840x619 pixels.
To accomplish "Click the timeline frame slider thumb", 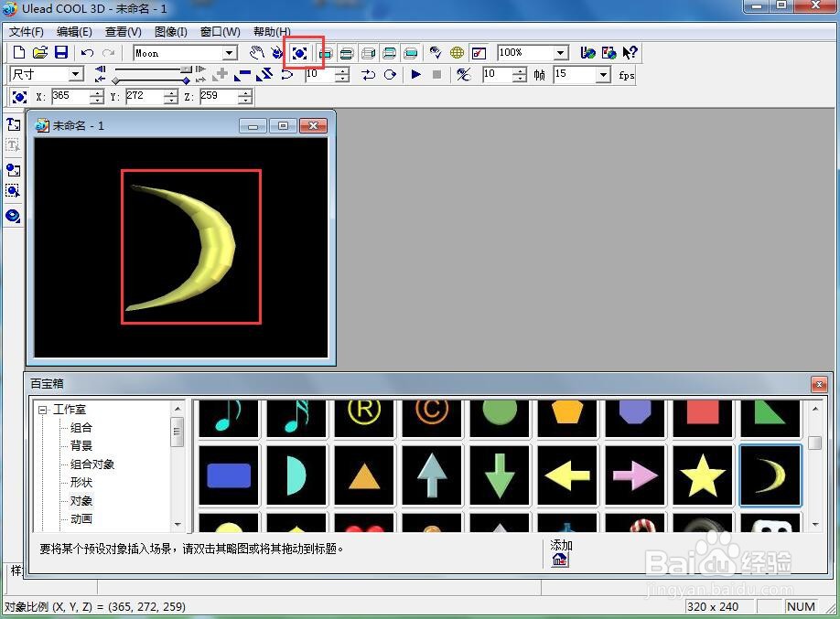I will tap(186, 69).
